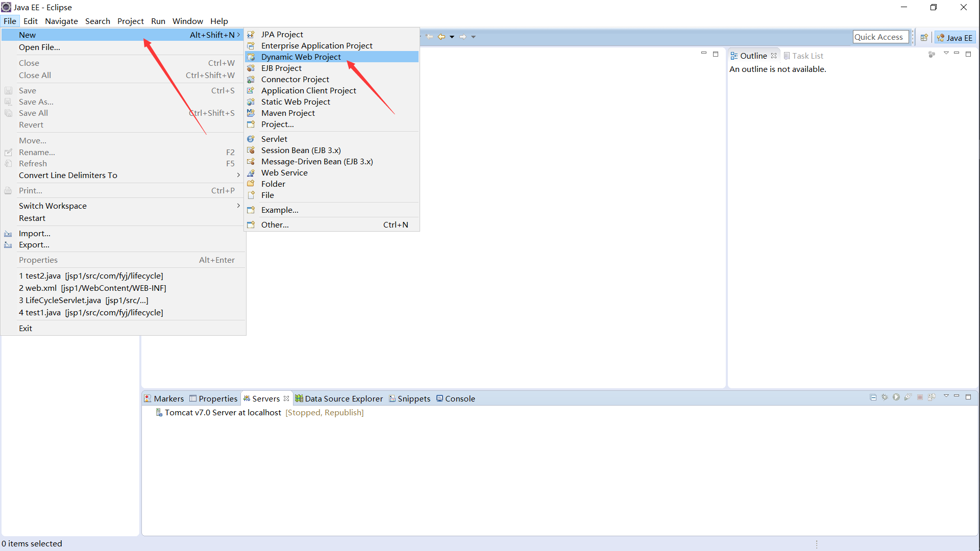
Task: Expand the Switch Workspace submenu arrow
Action: pos(238,206)
